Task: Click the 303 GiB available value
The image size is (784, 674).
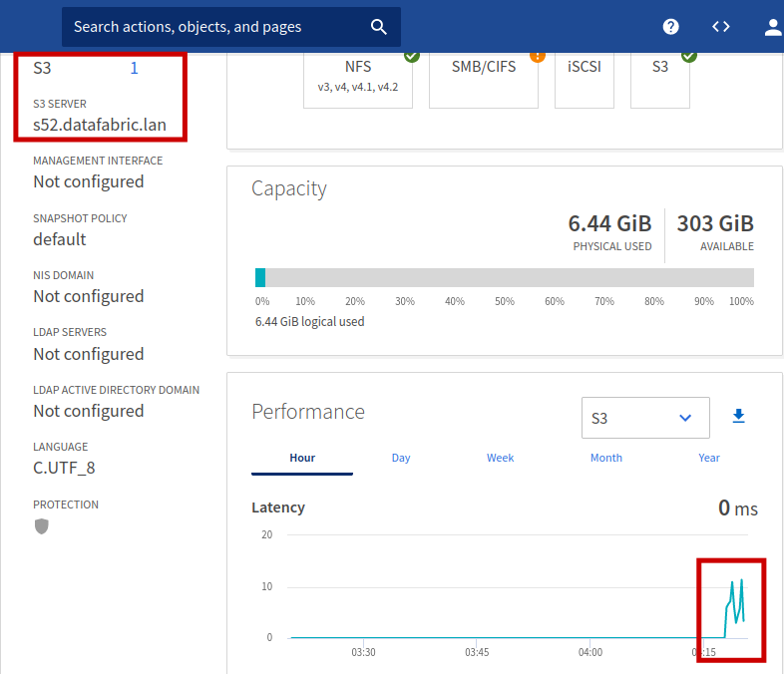Action: 715,223
